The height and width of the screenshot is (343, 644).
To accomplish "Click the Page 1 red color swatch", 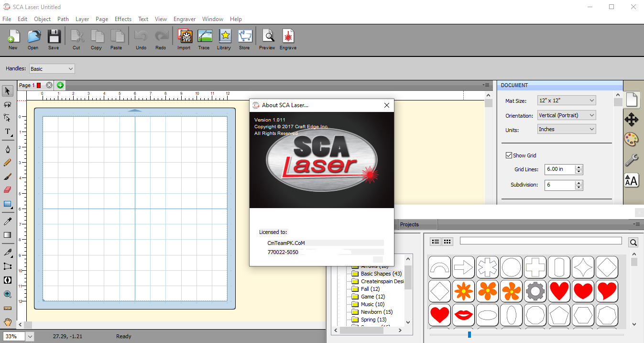I will pos(39,85).
